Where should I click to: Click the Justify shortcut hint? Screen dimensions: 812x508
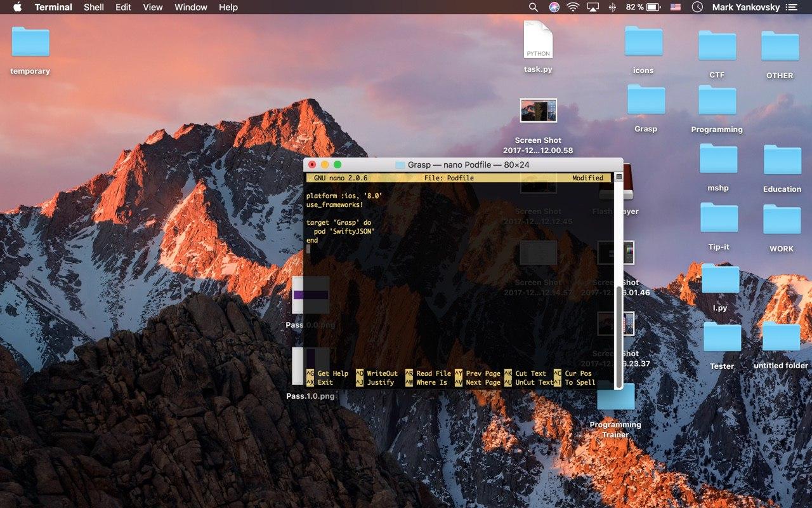pyautogui.click(x=375, y=382)
